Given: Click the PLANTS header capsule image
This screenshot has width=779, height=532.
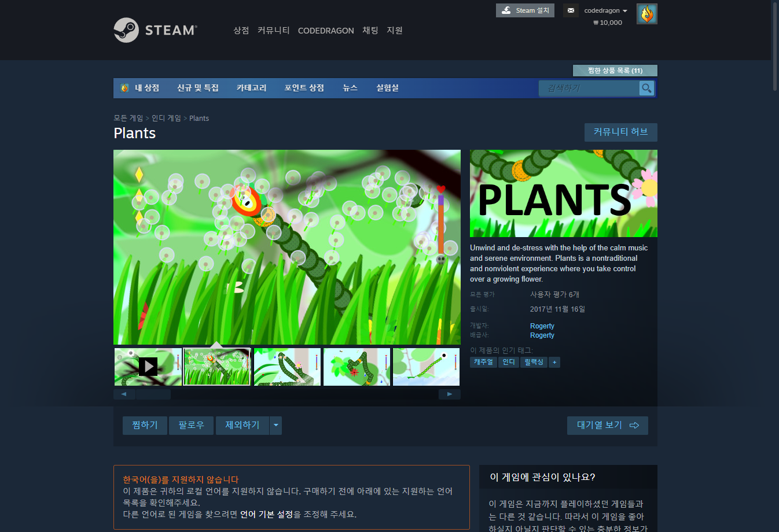Looking at the screenshot, I should 564,193.
